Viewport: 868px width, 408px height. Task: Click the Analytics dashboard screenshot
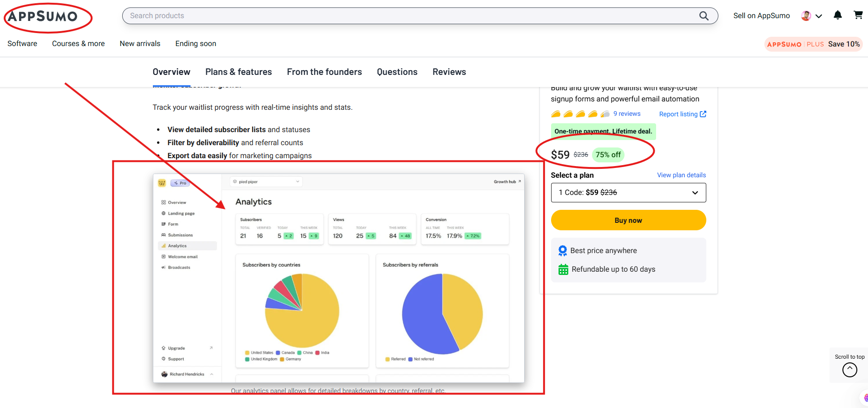point(338,278)
